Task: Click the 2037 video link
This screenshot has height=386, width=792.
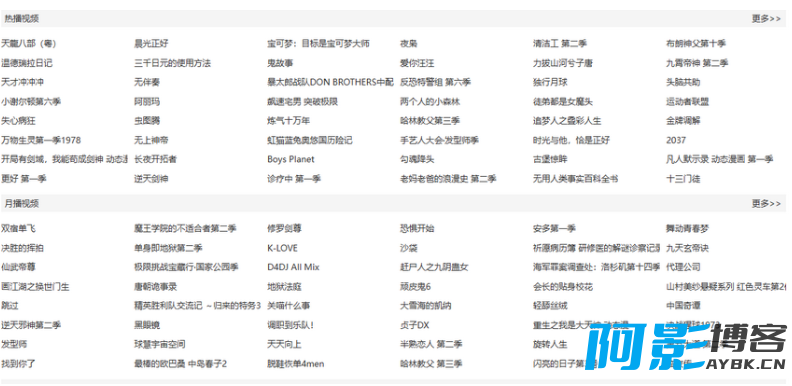Action: (676, 140)
